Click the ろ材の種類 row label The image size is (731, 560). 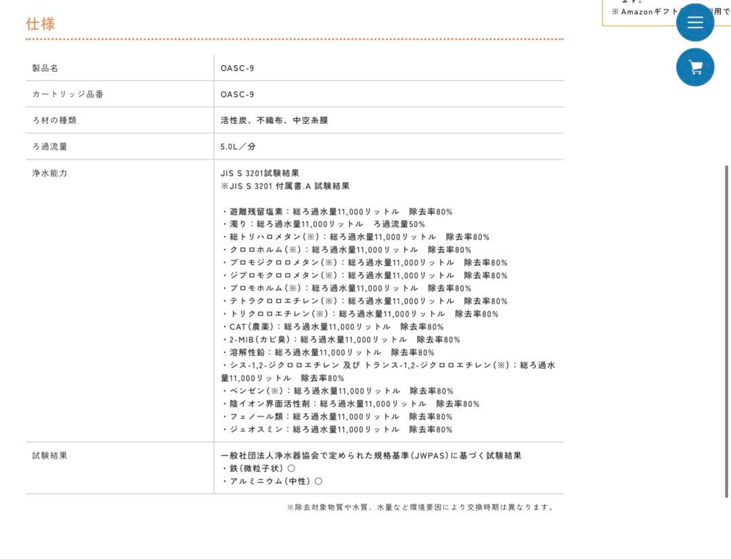tap(54, 121)
